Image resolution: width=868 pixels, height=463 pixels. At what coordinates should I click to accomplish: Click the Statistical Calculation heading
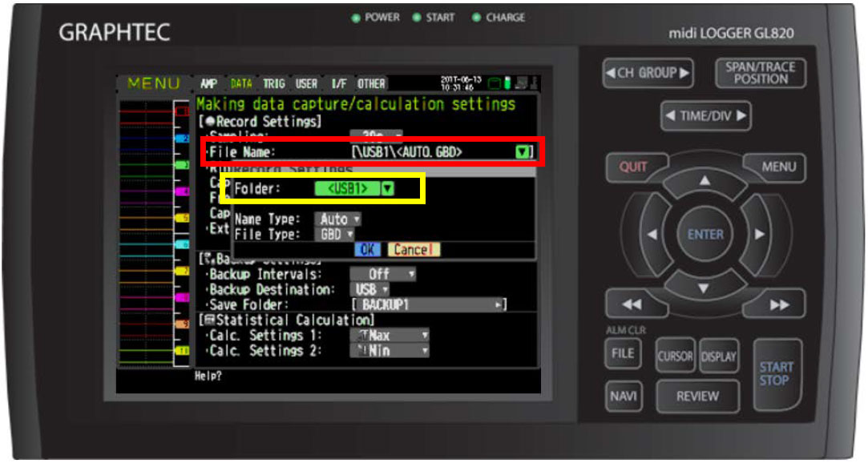[x=287, y=320]
